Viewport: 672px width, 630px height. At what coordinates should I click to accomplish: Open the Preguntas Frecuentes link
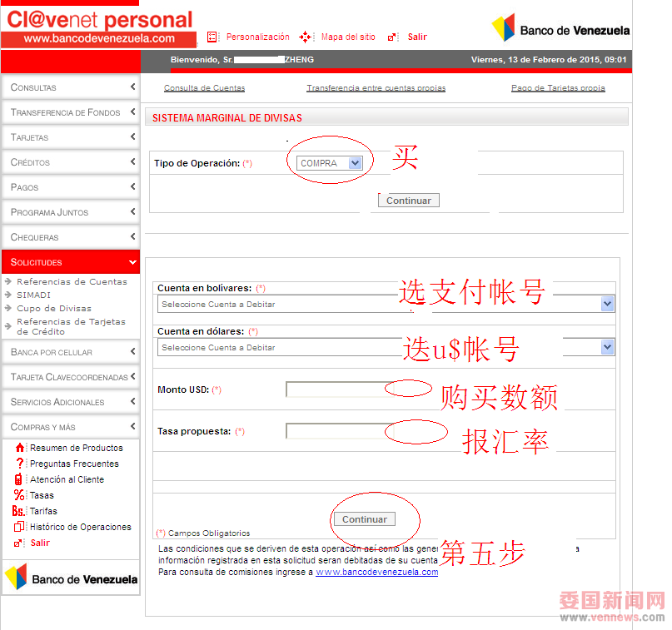(74, 464)
